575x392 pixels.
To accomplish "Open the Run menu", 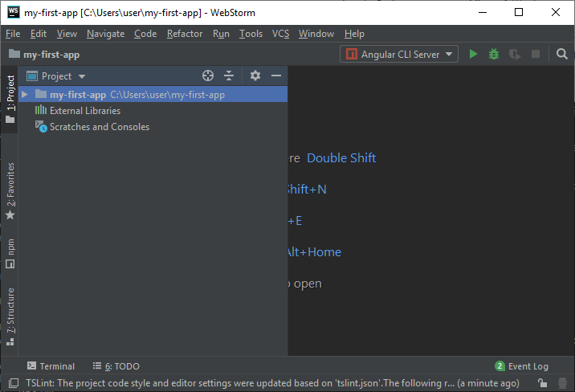I will click(x=221, y=34).
